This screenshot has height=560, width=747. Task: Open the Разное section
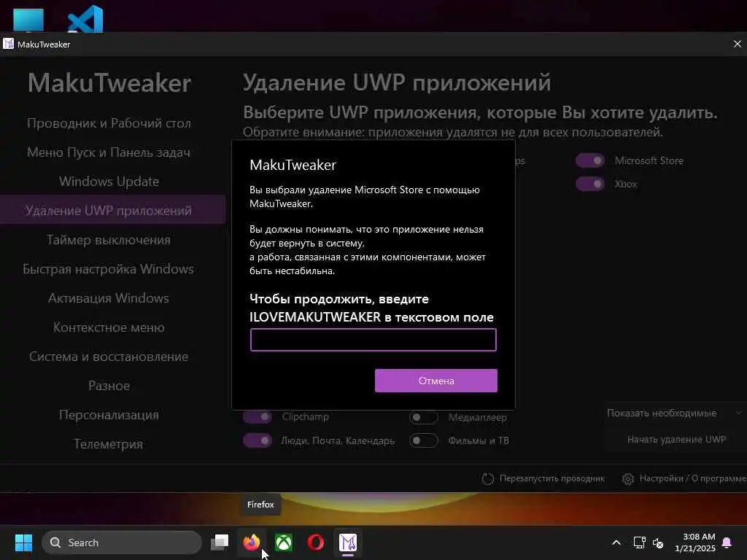pyautogui.click(x=109, y=386)
